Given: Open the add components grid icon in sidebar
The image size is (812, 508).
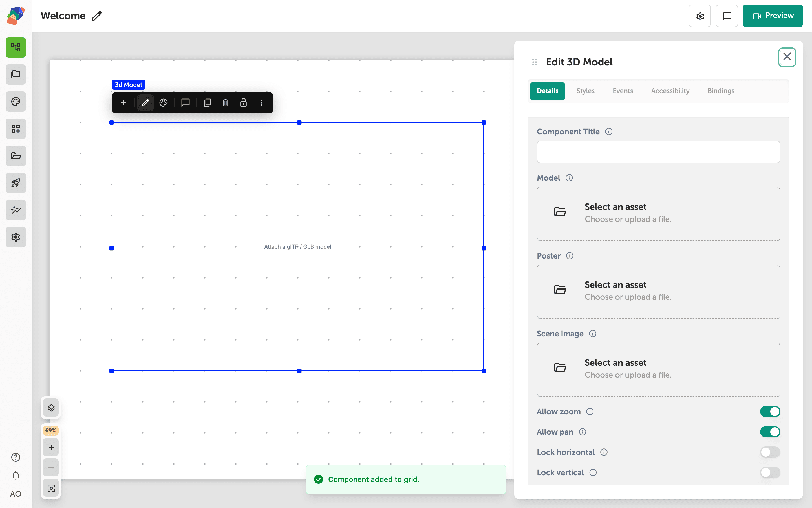Looking at the screenshot, I should click(16, 129).
